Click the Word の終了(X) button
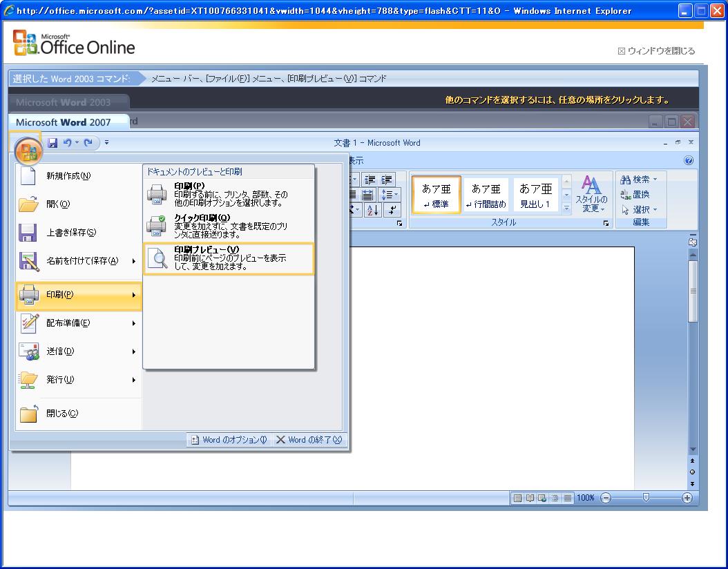The width and height of the screenshot is (728, 569). (309, 439)
